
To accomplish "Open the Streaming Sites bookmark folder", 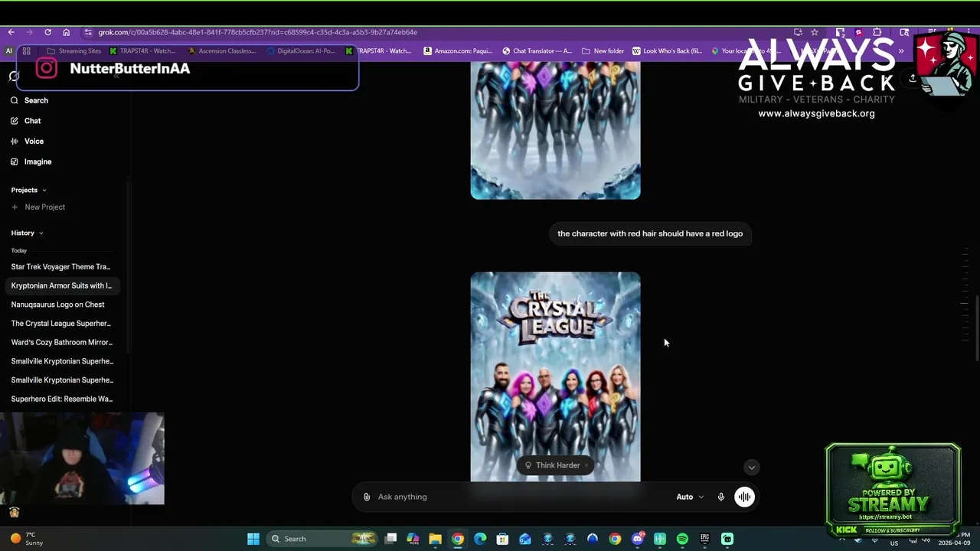I will pyautogui.click(x=73, y=51).
